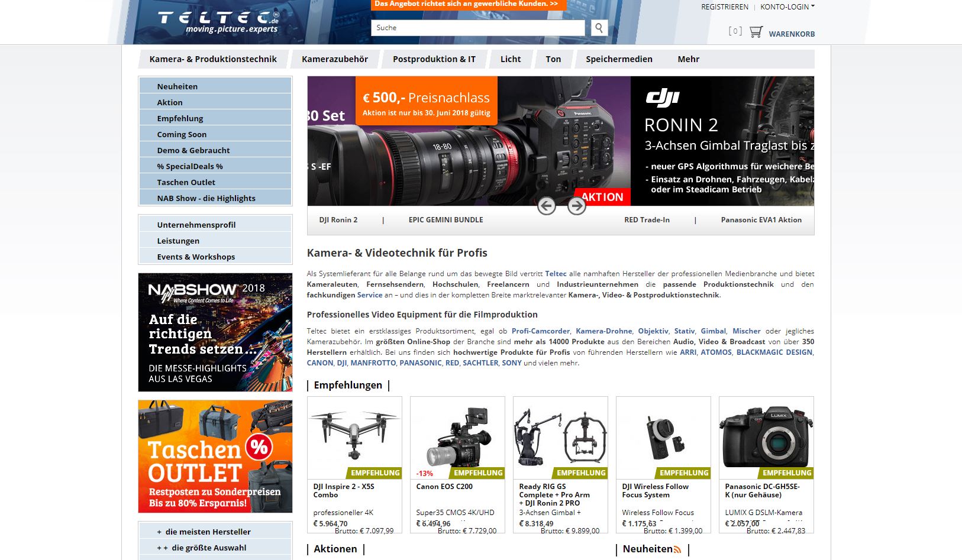962x560 pixels.
Task: Click the NAB Show 2018 banner
Action: (215, 332)
